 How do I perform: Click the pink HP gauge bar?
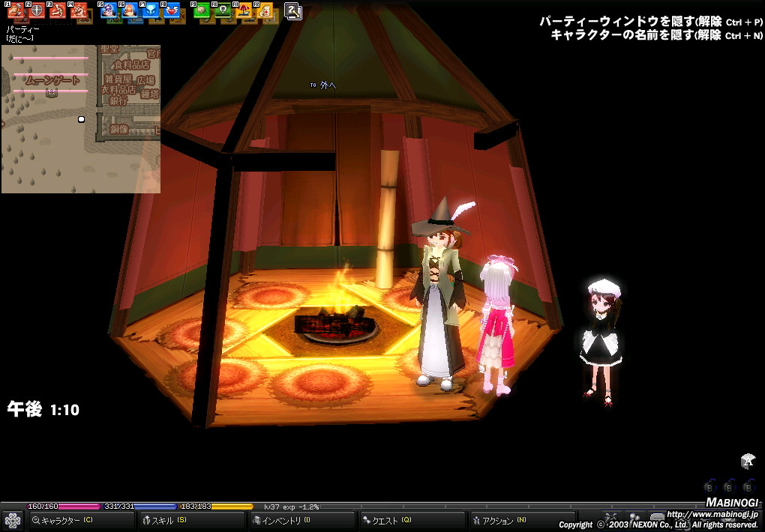[79, 507]
